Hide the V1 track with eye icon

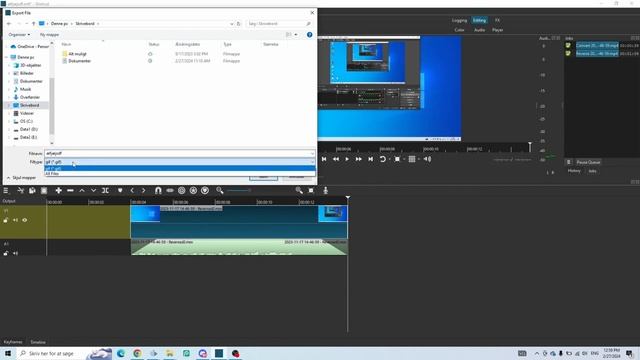pos(24,220)
